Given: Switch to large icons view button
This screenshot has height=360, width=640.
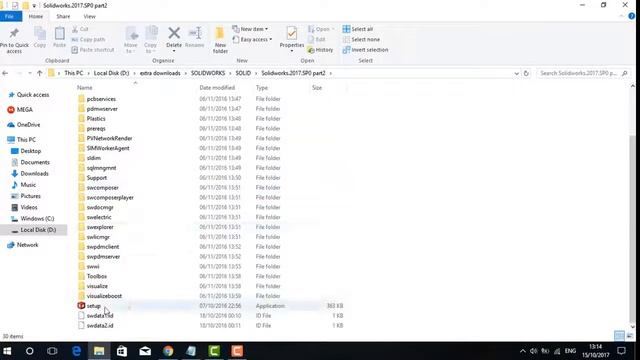Looking at the screenshot, I should point(629,336).
